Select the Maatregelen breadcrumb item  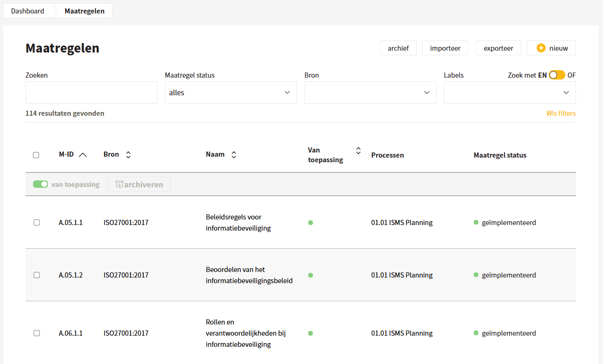coord(85,11)
